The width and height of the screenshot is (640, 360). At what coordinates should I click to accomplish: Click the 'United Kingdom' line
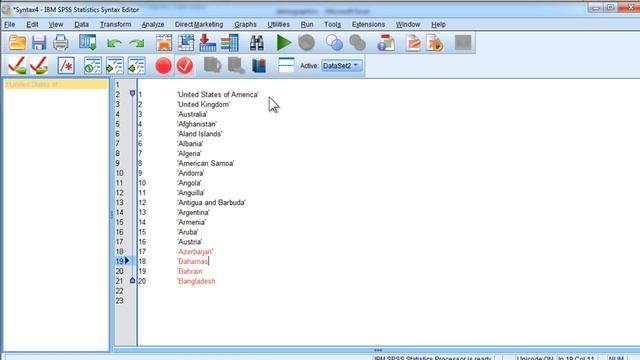tap(203, 104)
